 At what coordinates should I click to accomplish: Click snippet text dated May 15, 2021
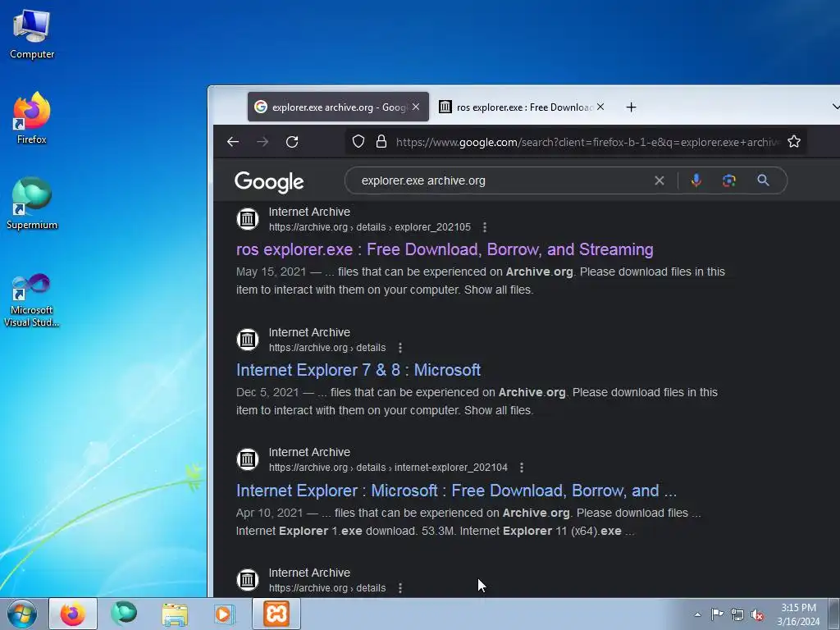[481, 281]
